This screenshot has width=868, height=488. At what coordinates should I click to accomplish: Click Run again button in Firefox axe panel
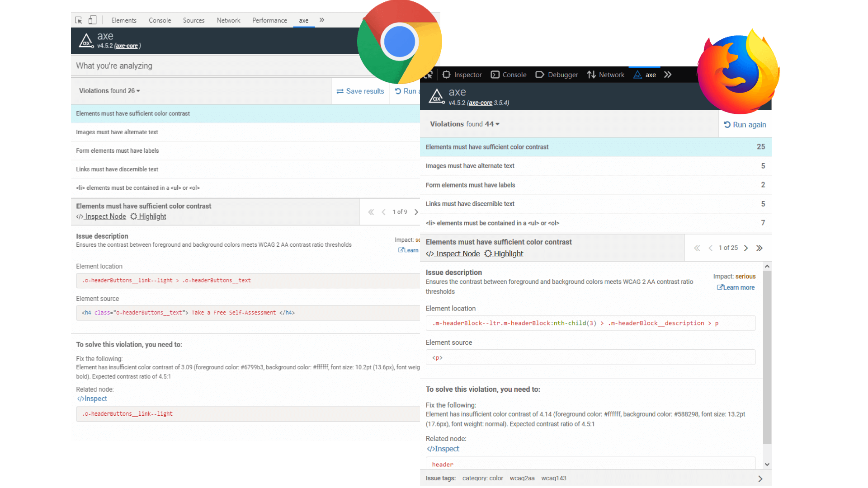point(745,125)
